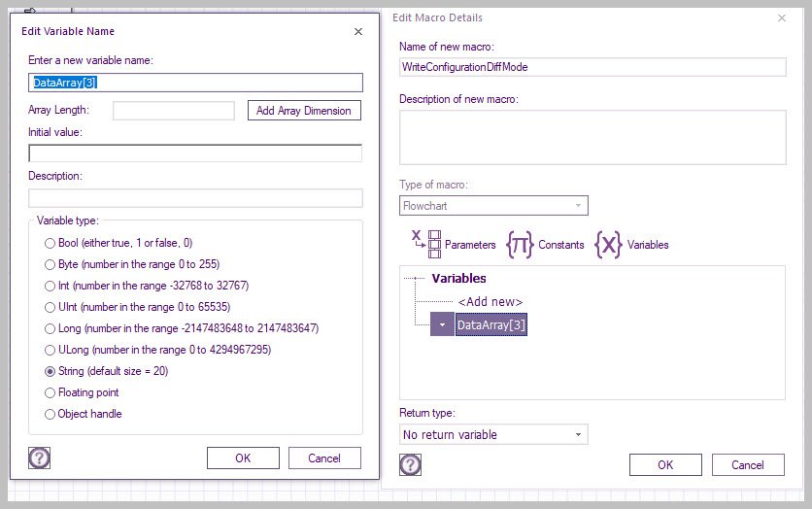Confirm with OK in Edit Variable Name
Screen dimensions: 812x509
click(243, 458)
